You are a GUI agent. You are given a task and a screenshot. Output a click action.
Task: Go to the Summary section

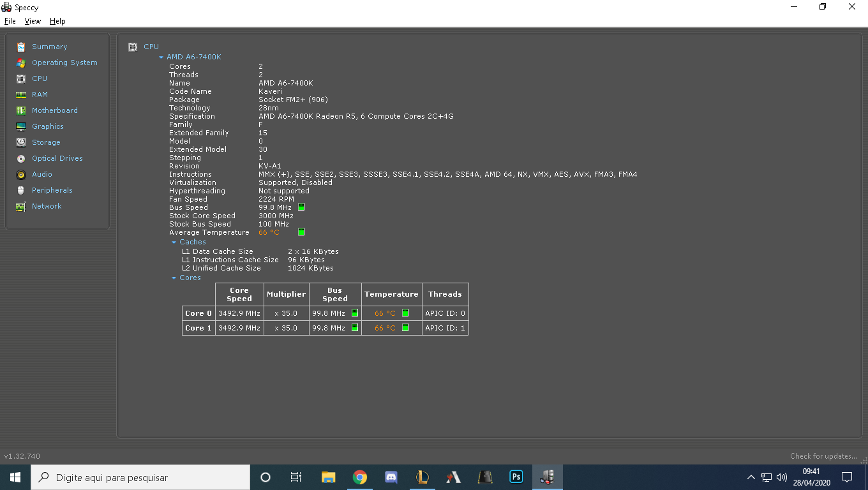[x=49, y=47]
